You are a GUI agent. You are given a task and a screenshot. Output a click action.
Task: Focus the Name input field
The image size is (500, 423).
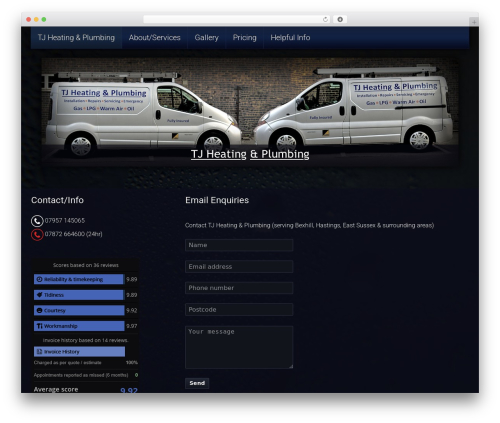[x=239, y=245]
